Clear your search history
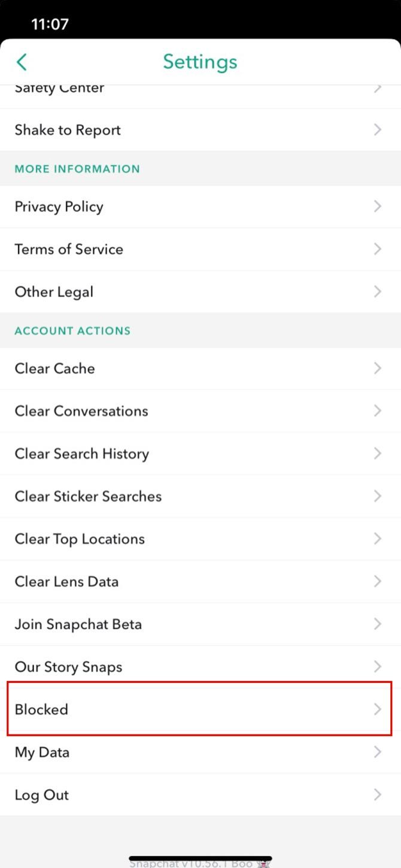Screen dimensions: 401x868 click(x=200, y=453)
